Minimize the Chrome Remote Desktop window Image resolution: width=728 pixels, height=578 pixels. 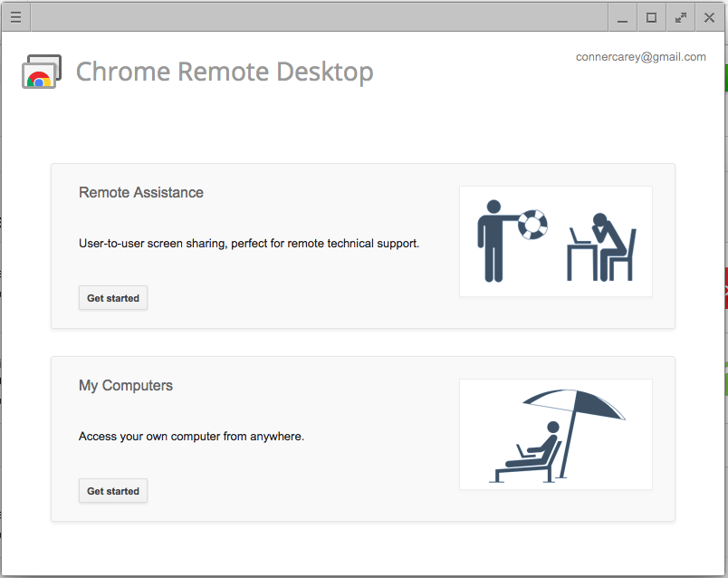pyautogui.click(x=623, y=17)
